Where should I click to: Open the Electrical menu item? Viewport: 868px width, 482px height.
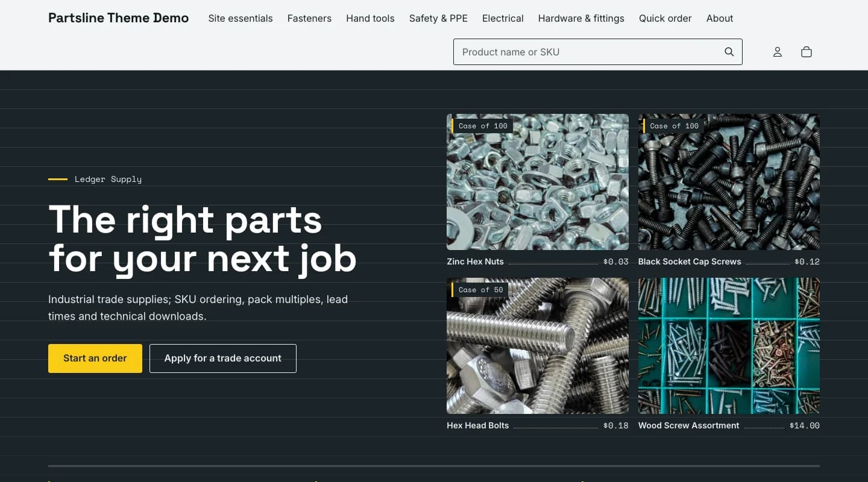[x=503, y=18]
